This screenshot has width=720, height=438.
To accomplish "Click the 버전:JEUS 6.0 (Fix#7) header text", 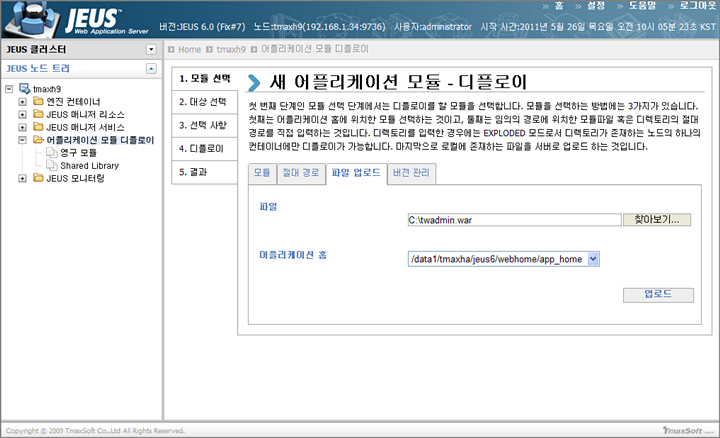I will coord(202,27).
